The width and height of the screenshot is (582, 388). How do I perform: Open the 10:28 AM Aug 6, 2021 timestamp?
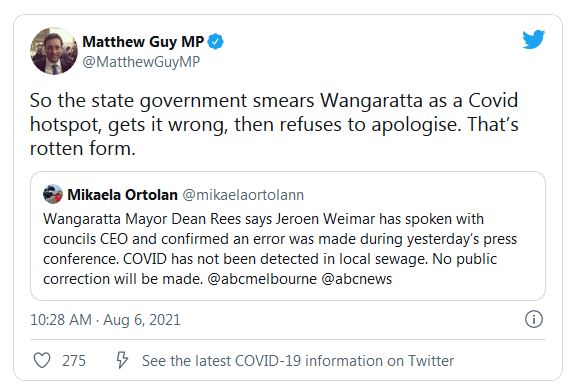[x=105, y=320]
